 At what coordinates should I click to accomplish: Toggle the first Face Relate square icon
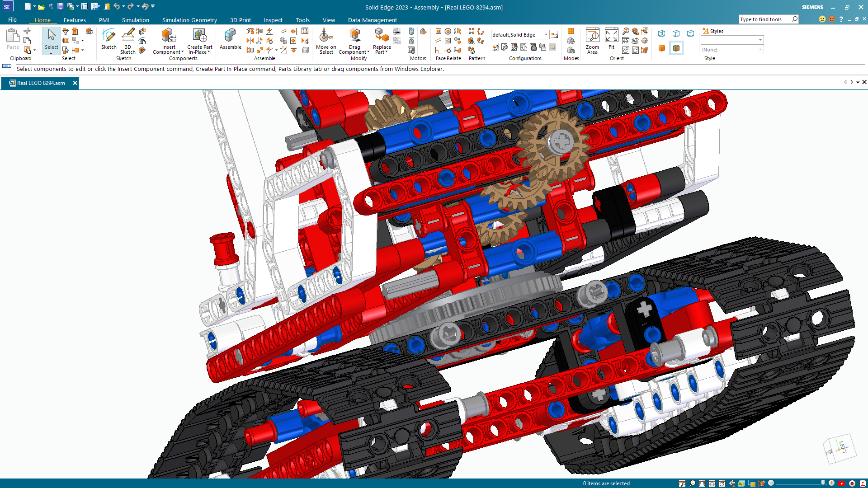[438, 31]
